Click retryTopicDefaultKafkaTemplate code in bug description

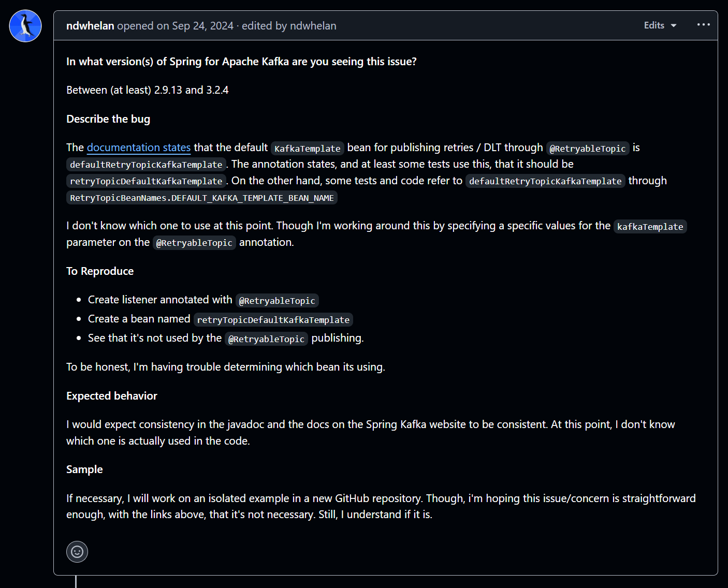coord(146,181)
